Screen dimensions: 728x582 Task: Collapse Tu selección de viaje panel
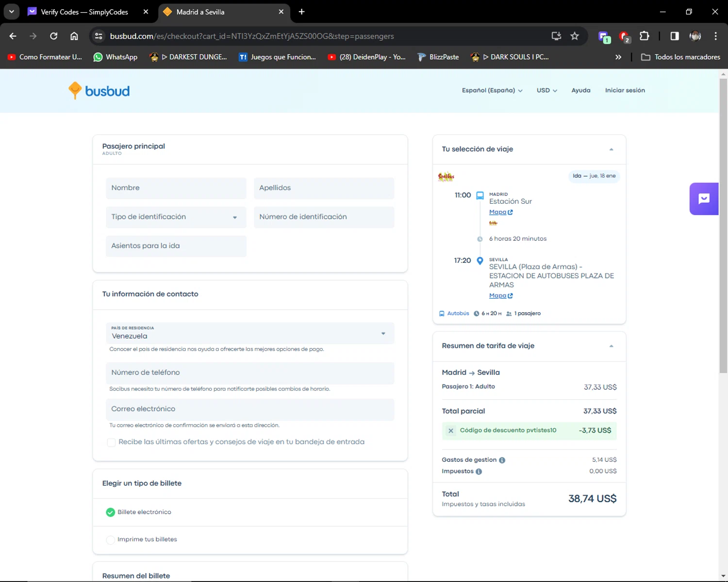pos(611,149)
